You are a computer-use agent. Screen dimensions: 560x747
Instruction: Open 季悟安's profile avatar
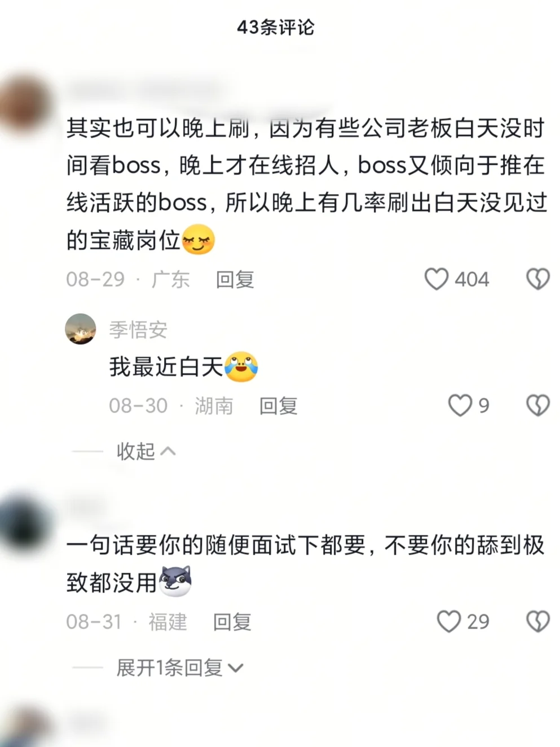81,329
